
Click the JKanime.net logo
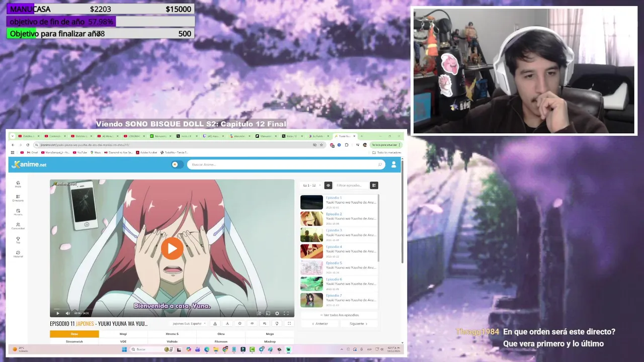(x=29, y=164)
